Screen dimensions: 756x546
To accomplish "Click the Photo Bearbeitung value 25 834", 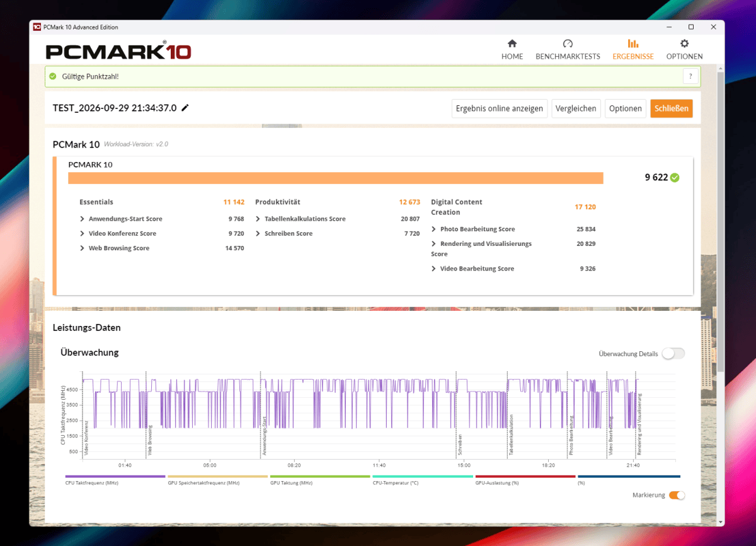I will pos(586,229).
